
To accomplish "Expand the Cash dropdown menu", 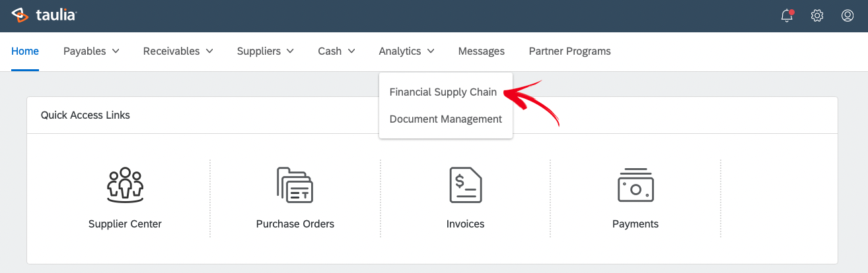I will click(x=336, y=51).
